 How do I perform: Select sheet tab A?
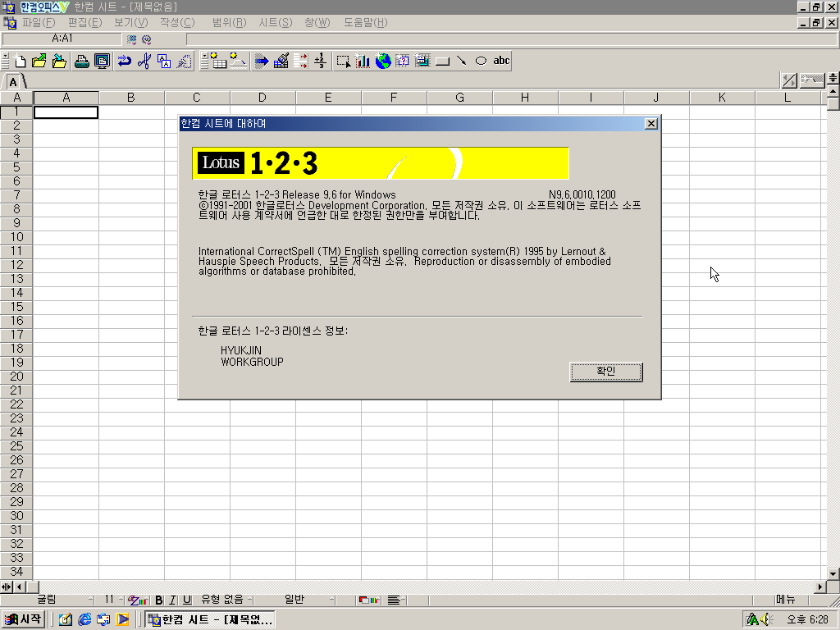point(13,82)
